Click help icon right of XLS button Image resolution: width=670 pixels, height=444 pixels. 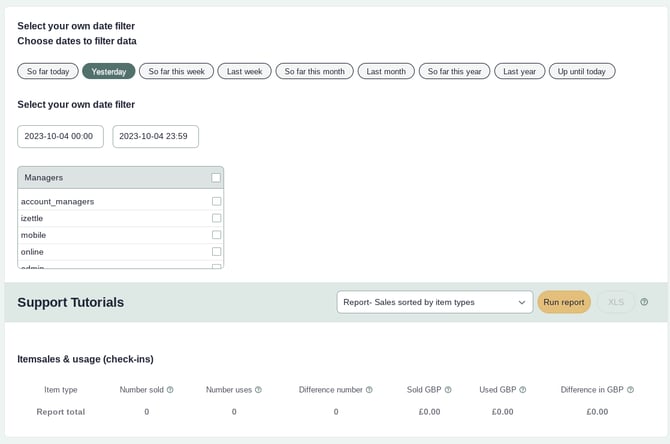644,302
